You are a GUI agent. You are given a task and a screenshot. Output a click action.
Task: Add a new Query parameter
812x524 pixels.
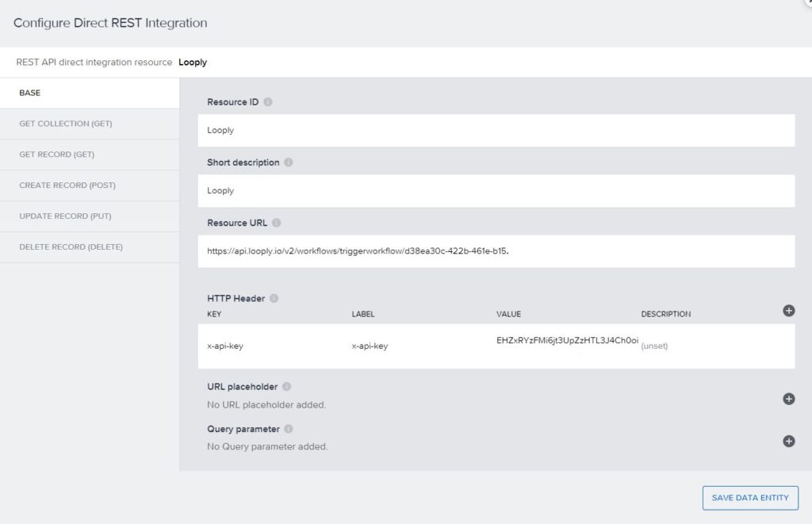[x=789, y=441]
